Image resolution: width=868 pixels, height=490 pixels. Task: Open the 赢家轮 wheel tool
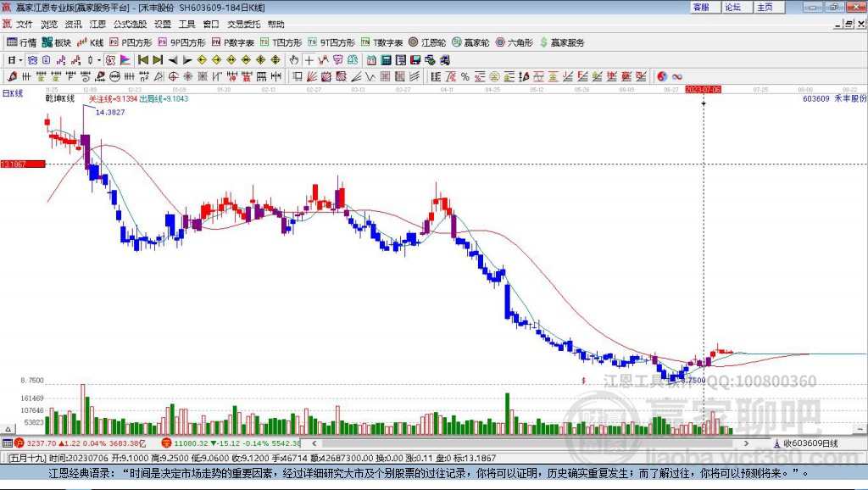470,42
